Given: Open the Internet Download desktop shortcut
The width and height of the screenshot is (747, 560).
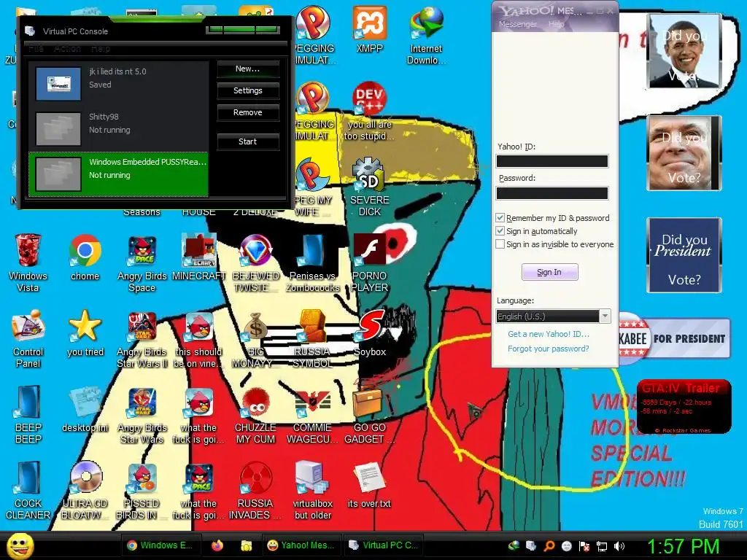Looking at the screenshot, I should (426, 36).
